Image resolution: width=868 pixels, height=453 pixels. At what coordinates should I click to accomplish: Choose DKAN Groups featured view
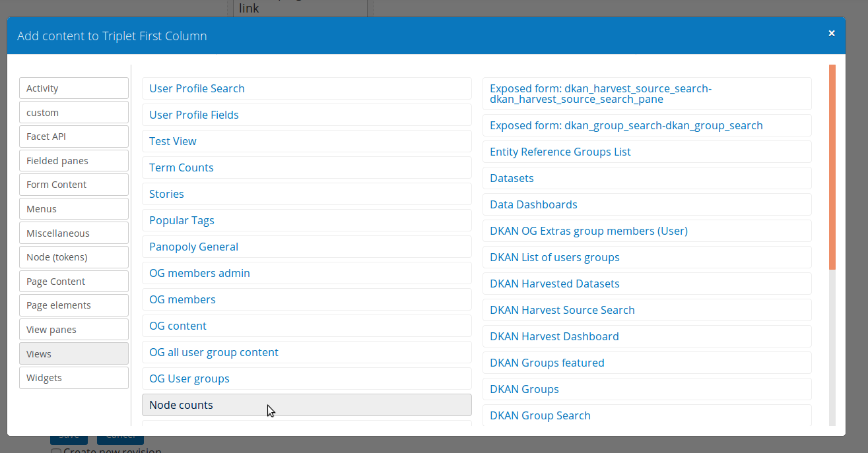tap(647, 363)
